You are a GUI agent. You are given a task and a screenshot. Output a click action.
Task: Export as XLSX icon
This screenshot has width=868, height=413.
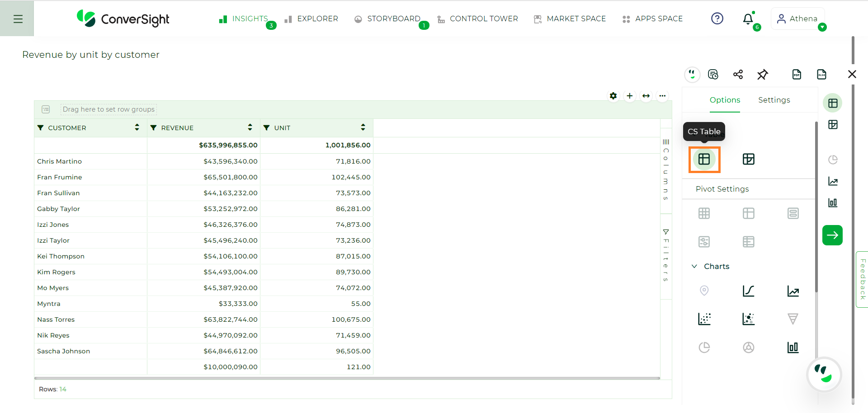pyautogui.click(x=822, y=75)
